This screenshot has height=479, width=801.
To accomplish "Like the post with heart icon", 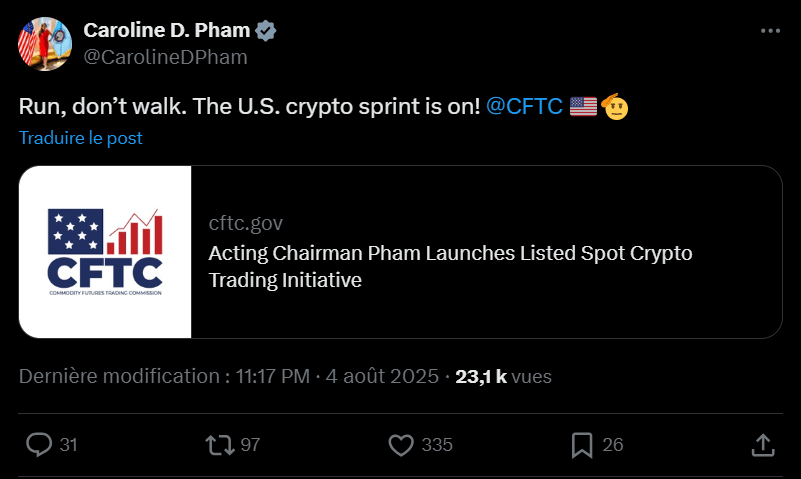I will 401,444.
